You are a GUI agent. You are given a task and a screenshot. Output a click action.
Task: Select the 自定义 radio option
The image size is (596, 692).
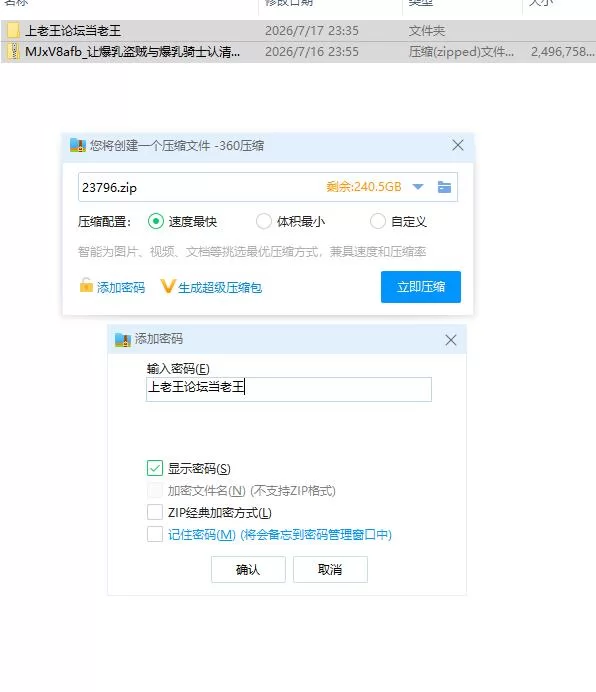pos(377,221)
